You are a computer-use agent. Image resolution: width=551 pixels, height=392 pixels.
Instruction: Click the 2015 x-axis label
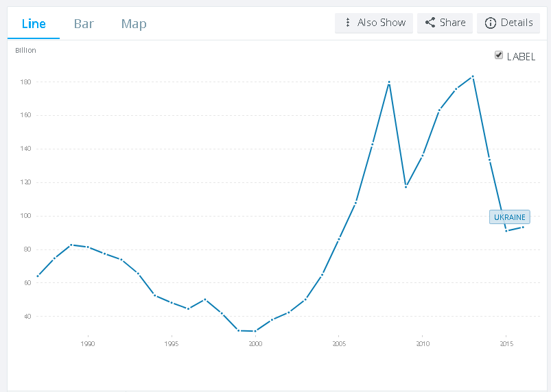[506, 343]
